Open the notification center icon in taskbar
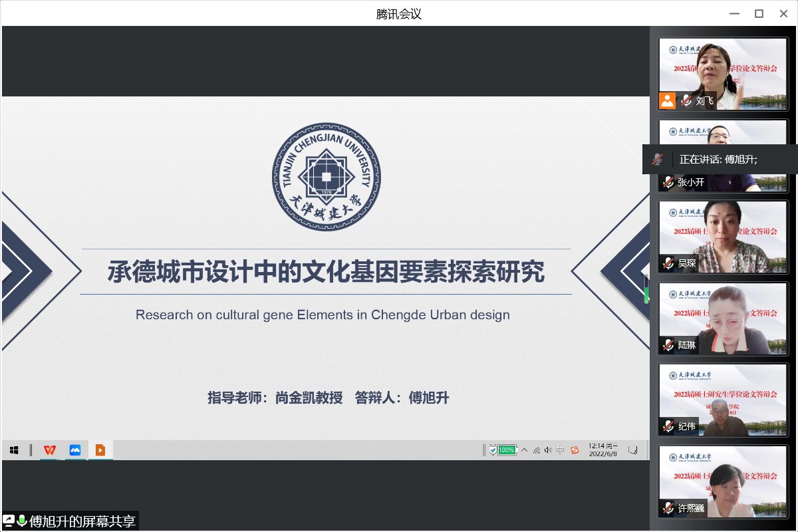798x532 pixels. (x=634, y=450)
